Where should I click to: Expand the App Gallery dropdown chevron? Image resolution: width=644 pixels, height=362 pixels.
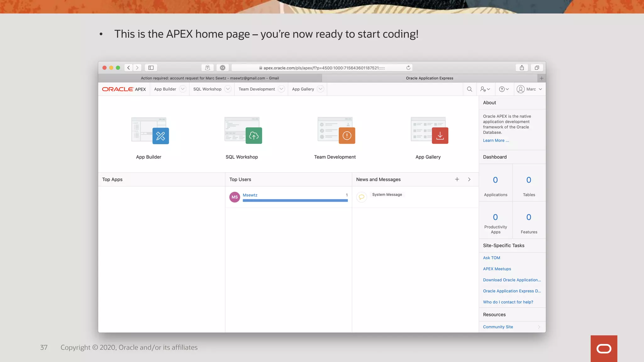(320, 89)
